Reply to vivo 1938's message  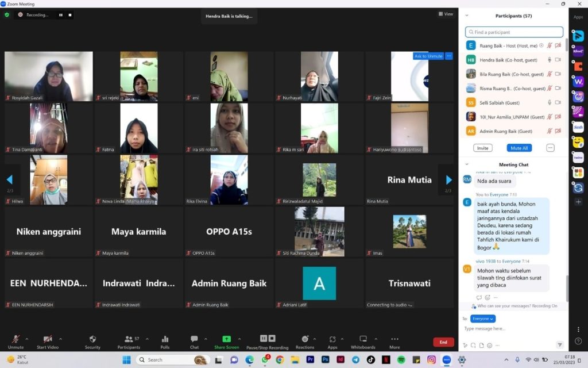point(479,297)
